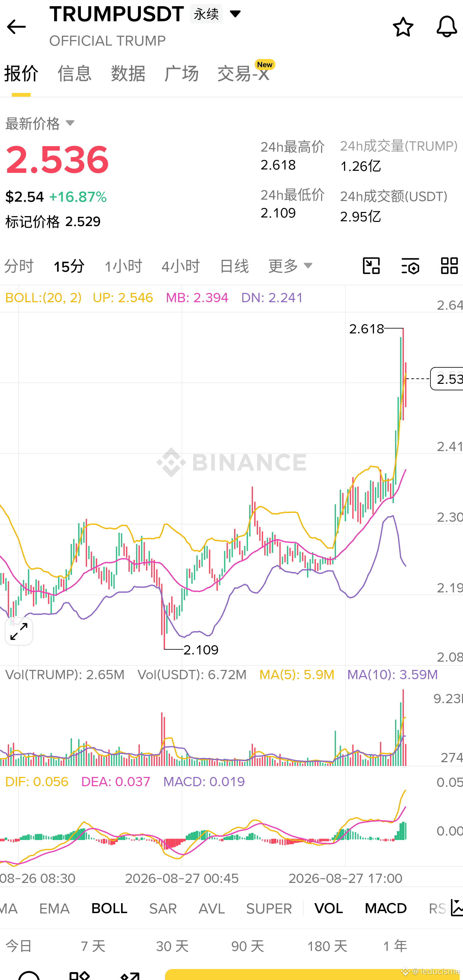Toggle the MACD sub-indicator

386,908
